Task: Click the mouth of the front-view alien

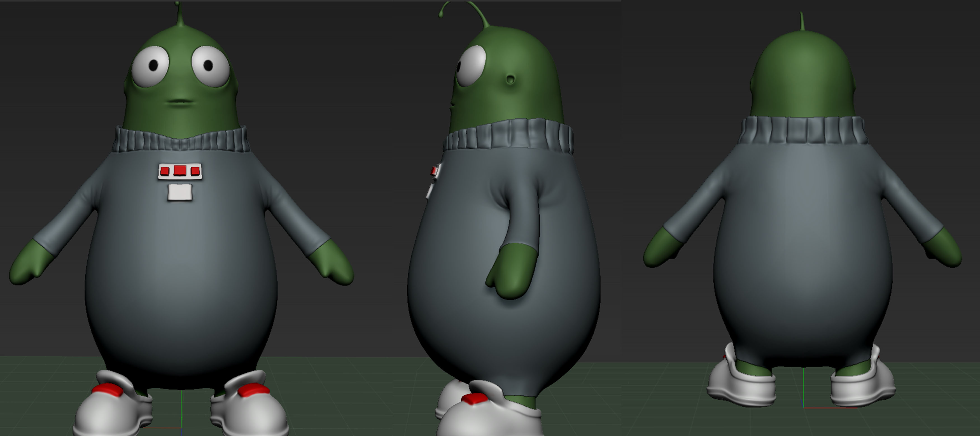Action: (180, 102)
